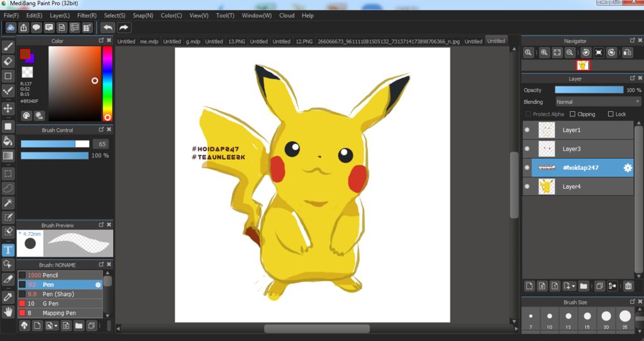Check the Protect Alpha option
Image resolution: width=644 pixels, height=341 pixels.
pyautogui.click(x=528, y=114)
